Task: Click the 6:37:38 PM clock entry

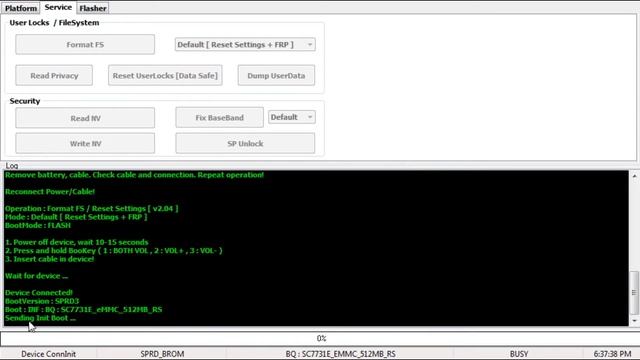Action: point(612,354)
